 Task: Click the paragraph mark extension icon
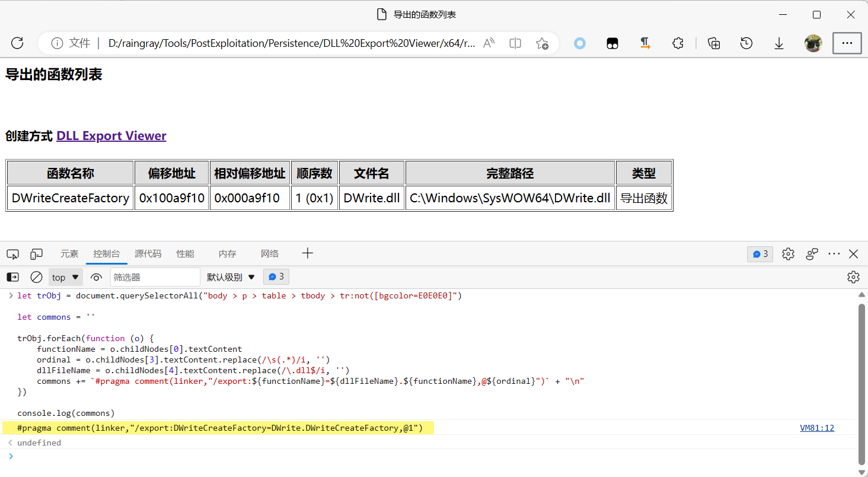coord(645,43)
